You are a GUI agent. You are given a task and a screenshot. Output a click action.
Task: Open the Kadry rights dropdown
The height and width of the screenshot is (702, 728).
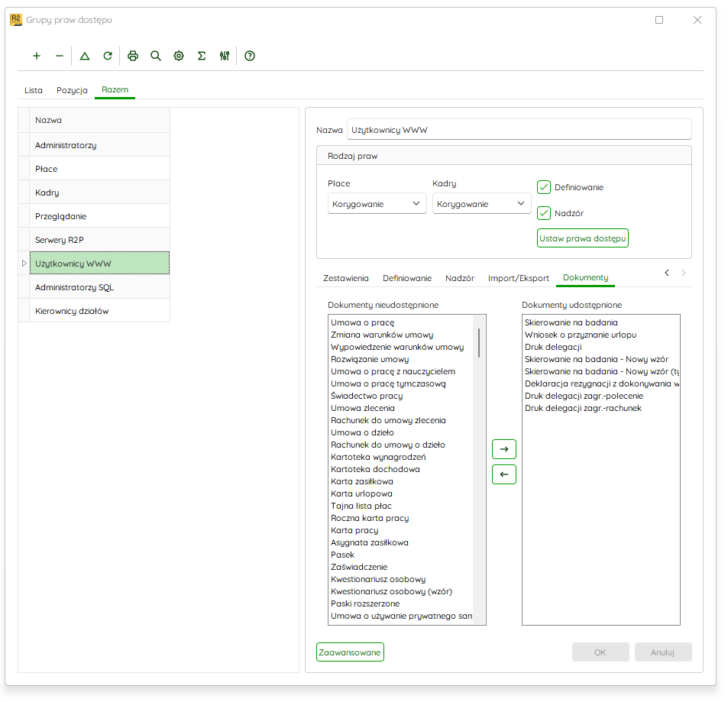[x=481, y=204]
